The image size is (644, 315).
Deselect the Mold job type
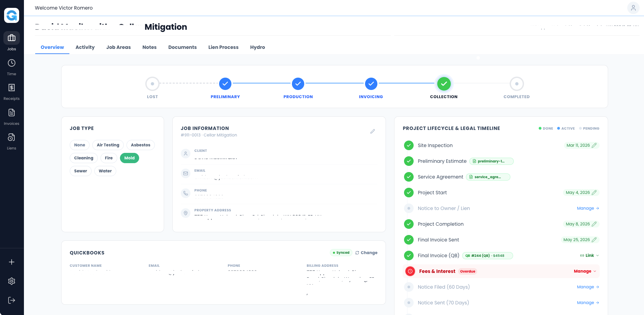coord(130,158)
